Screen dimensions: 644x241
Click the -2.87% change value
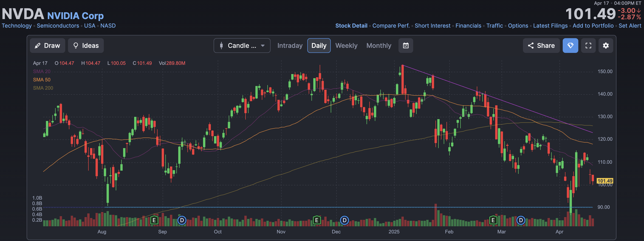pyautogui.click(x=629, y=17)
